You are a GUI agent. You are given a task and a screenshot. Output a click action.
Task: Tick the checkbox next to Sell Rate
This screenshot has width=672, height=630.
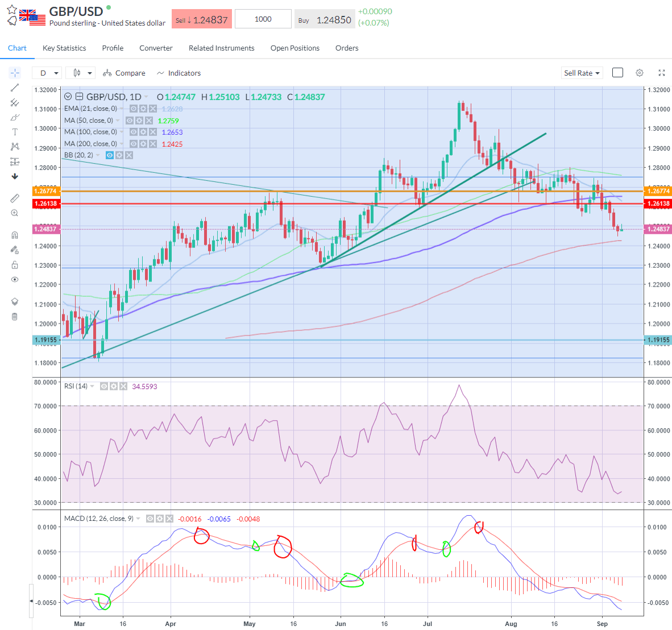617,73
